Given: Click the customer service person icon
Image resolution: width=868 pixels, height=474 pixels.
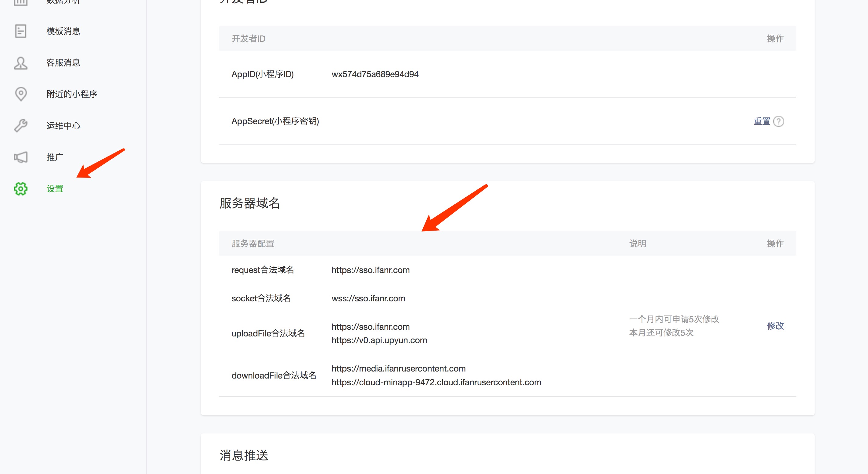Looking at the screenshot, I should point(20,63).
